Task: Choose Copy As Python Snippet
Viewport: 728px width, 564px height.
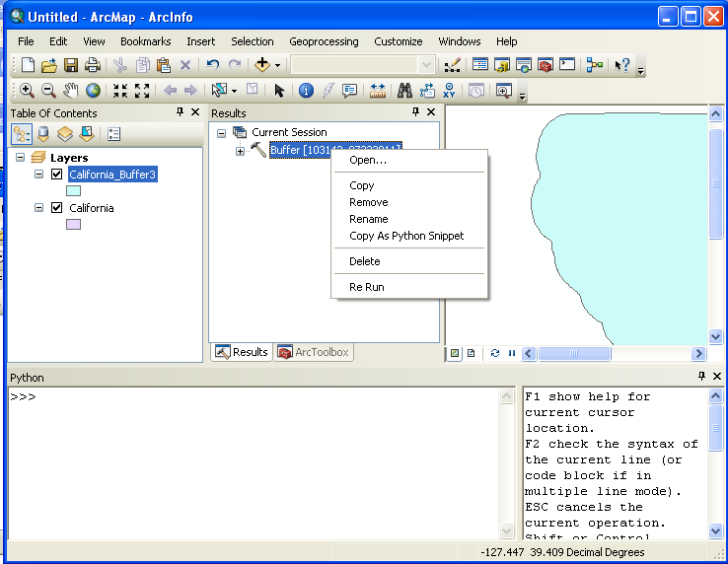Action: (x=405, y=236)
